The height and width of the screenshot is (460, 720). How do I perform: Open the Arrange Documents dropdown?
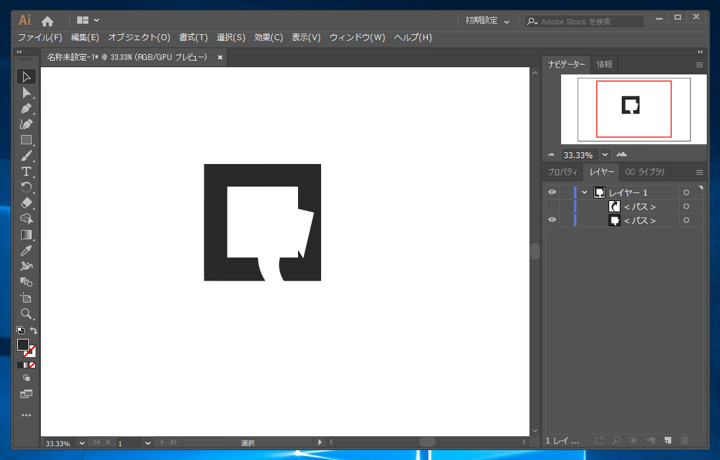click(x=88, y=20)
